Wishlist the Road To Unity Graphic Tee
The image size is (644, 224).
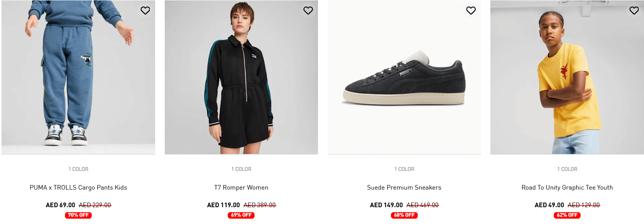[634, 11]
